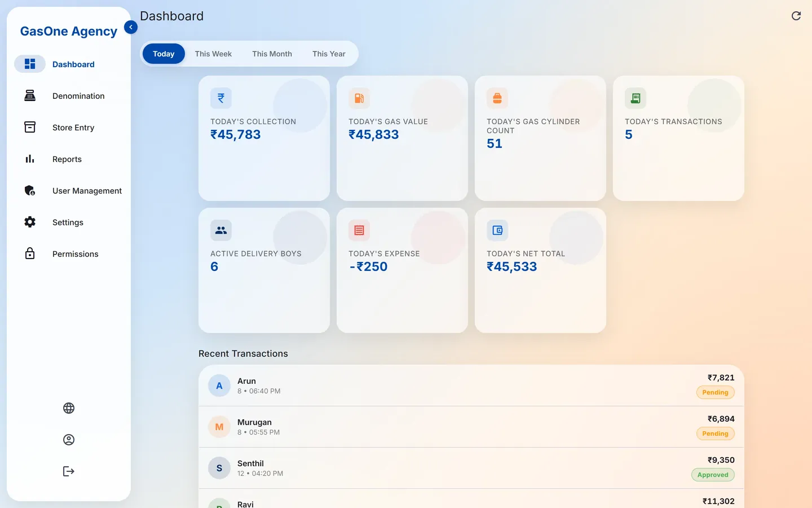Click the Permissions padlock icon
This screenshot has width=812, height=508.
30,254
